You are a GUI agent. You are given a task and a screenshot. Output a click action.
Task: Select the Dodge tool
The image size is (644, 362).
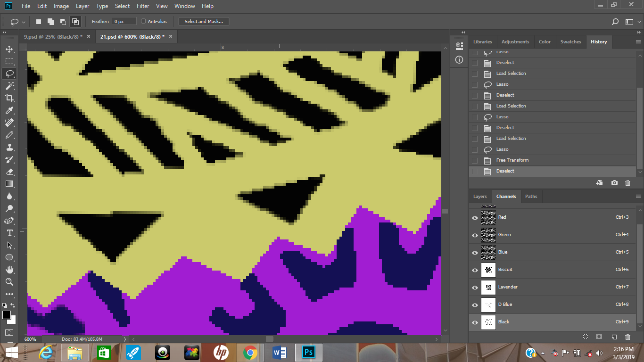[9, 208]
